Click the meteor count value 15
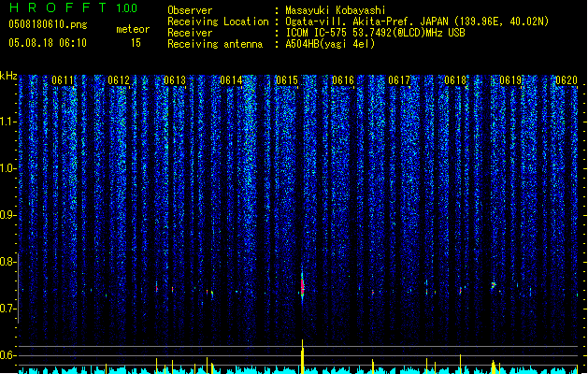The height and width of the screenshot is (374, 588). 136,43
